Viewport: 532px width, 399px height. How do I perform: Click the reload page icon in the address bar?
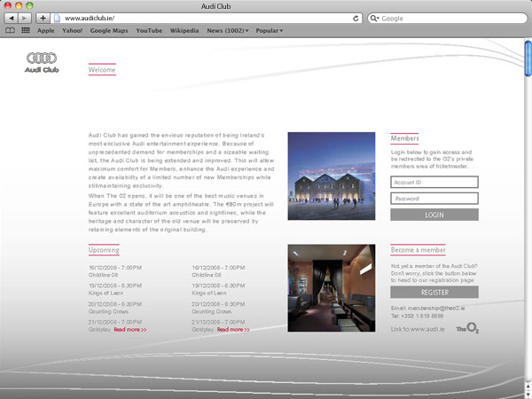point(356,19)
